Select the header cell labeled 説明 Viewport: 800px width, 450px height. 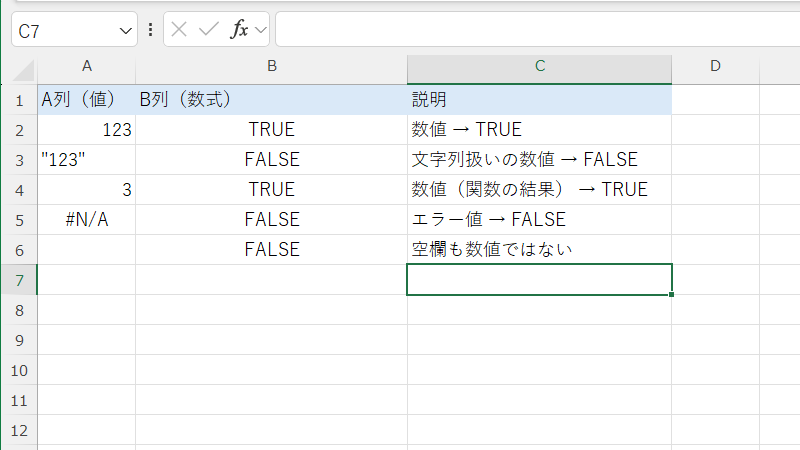click(x=539, y=100)
